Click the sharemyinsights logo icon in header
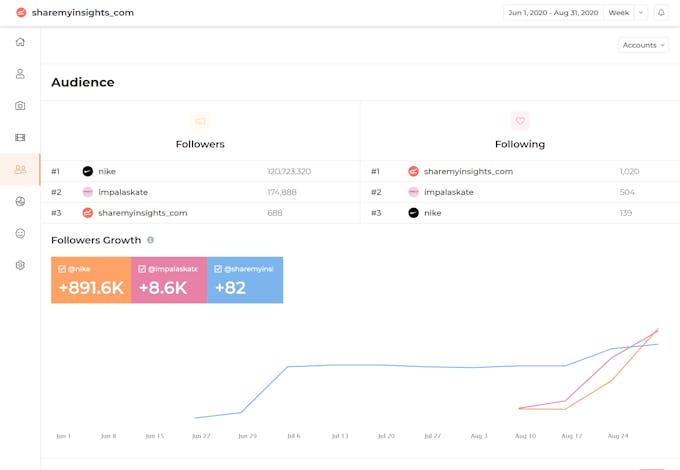This screenshot has height=470, width=680. click(x=21, y=13)
